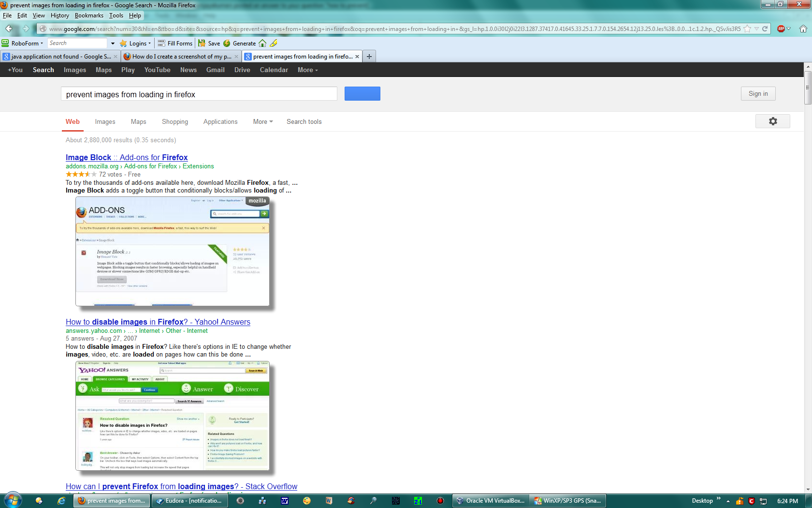Click the RoboForm Search input box
Image resolution: width=812 pixels, height=508 pixels.
click(77, 43)
